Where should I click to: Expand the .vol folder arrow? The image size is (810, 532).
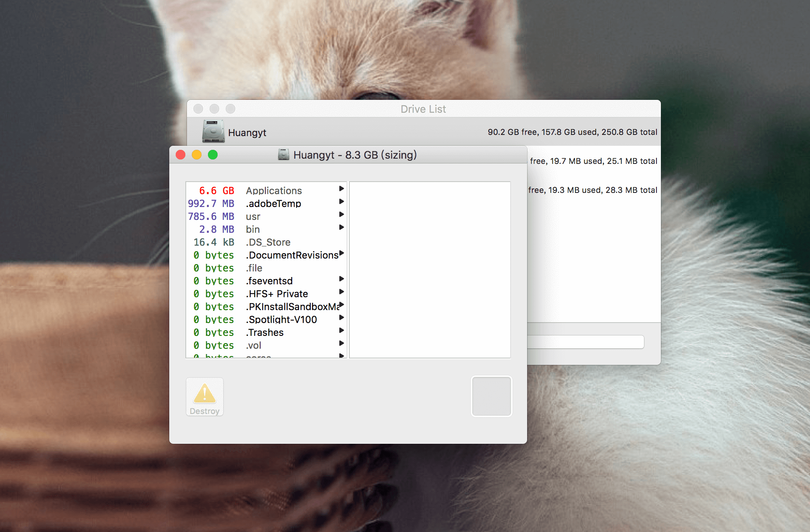(341, 343)
